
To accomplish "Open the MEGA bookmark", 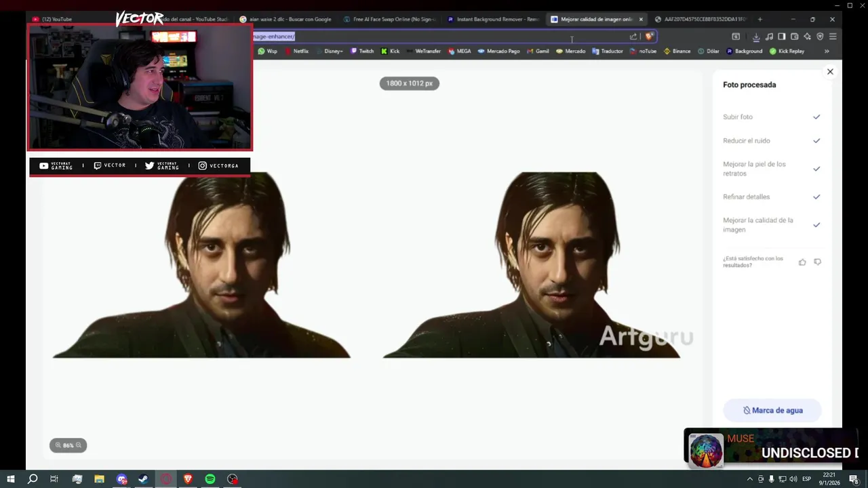I will pyautogui.click(x=459, y=51).
